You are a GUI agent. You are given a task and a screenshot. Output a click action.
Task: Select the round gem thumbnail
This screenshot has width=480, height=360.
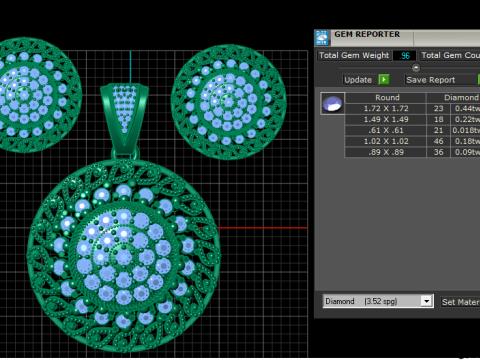tap(332, 104)
